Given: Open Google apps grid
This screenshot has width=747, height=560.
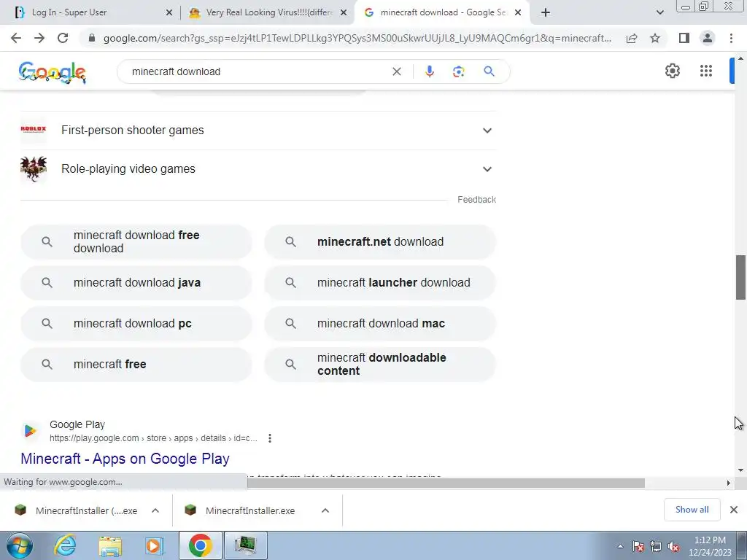Looking at the screenshot, I should [706, 71].
